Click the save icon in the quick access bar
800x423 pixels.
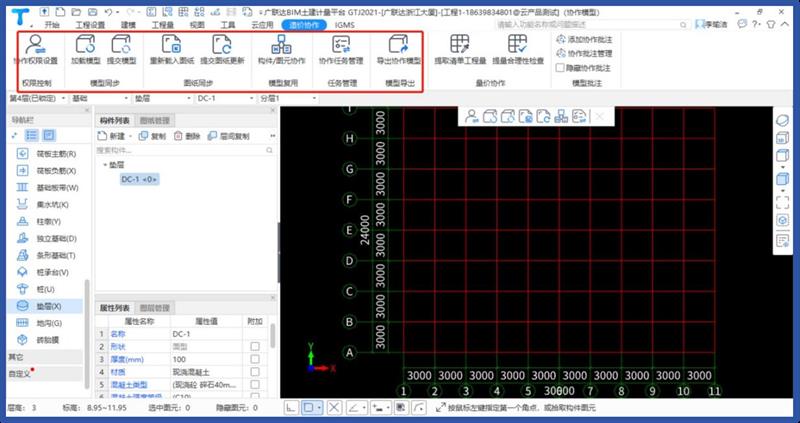(x=92, y=11)
